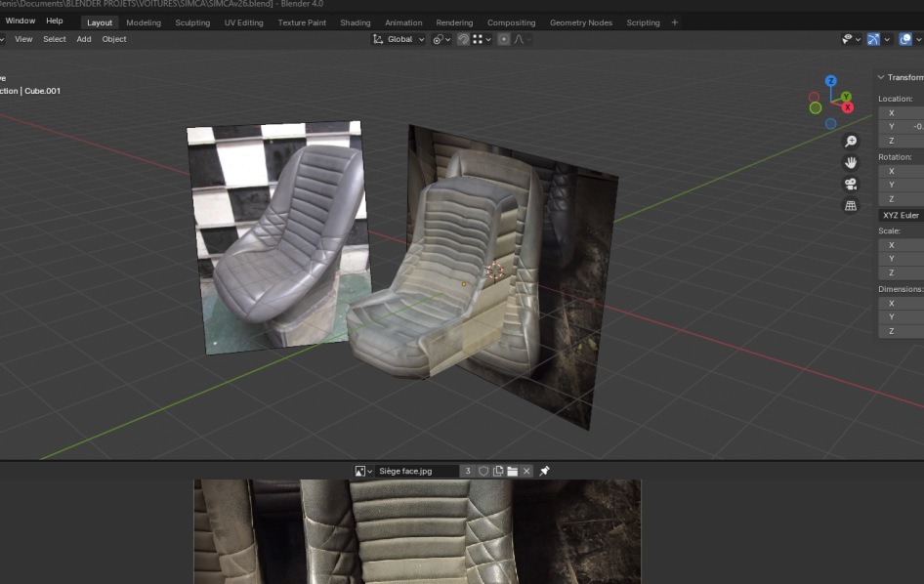Click the zoom view magnifier icon
The image size is (924, 584).
[x=851, y=142]
